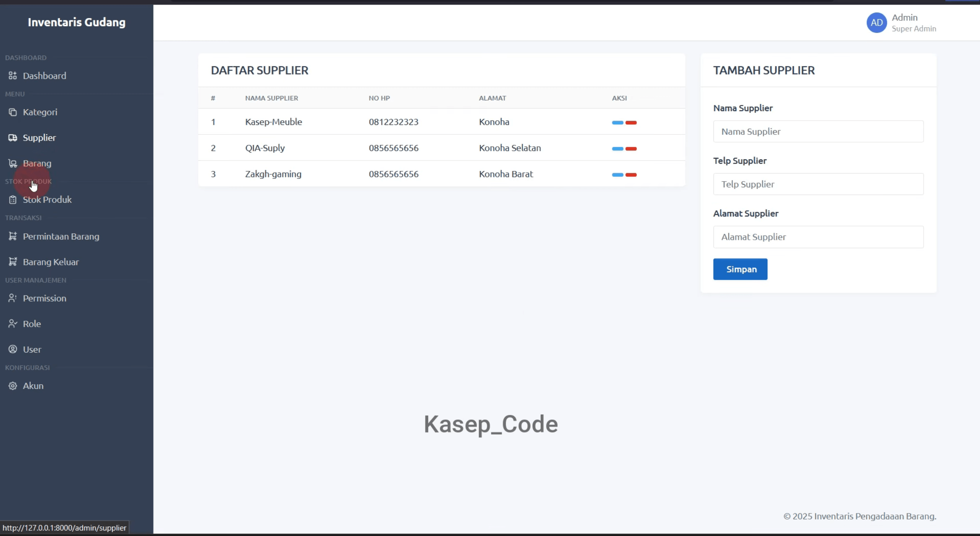Viewport: 980px width, 536px height.
Task: Open Akun configuration link
Action: coord(33,386)
